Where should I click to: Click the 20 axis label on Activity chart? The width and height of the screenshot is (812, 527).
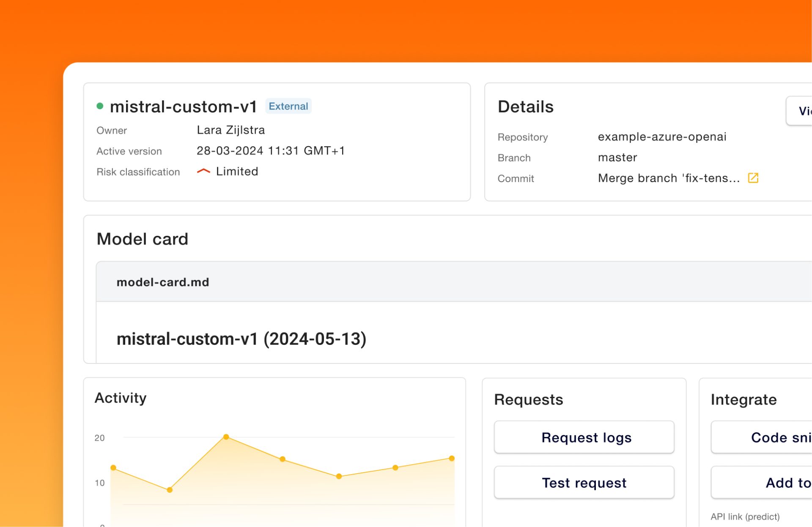99,438
